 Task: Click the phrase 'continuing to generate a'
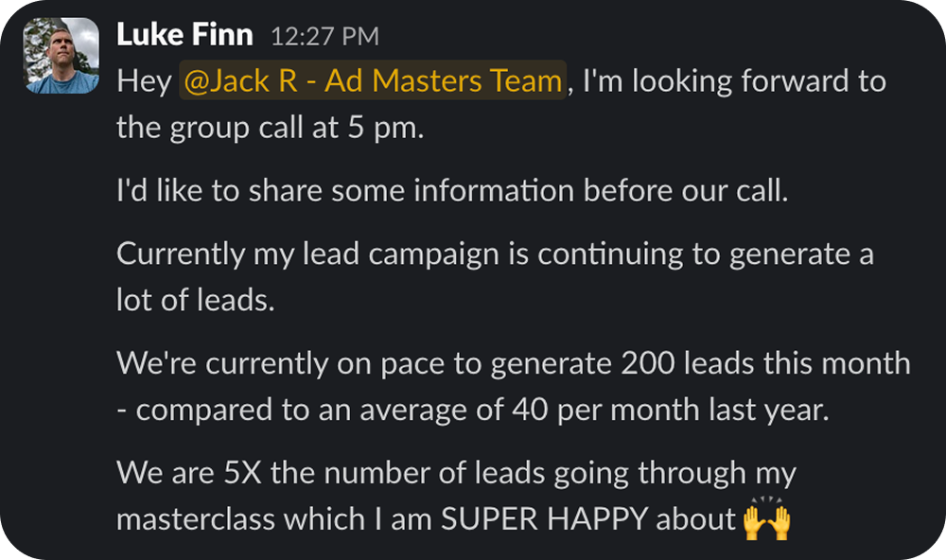(706, 254)
